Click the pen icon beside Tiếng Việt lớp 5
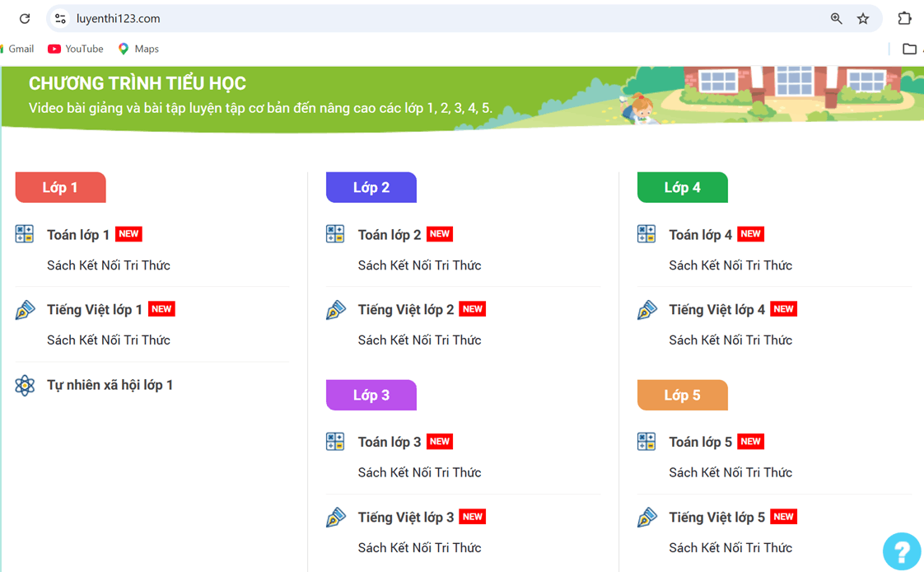 tap(647, 517)
